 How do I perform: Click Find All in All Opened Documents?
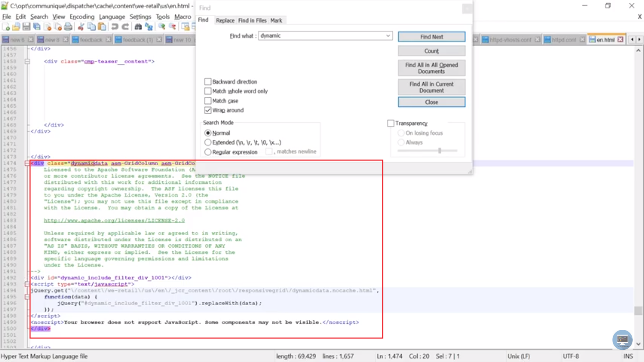tap(432, 68)
